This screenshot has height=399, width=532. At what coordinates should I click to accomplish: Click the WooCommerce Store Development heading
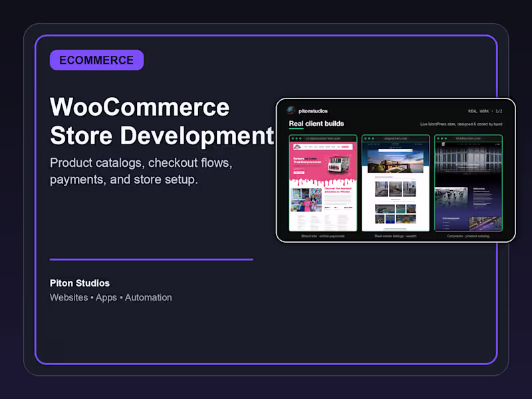(162, 121)
